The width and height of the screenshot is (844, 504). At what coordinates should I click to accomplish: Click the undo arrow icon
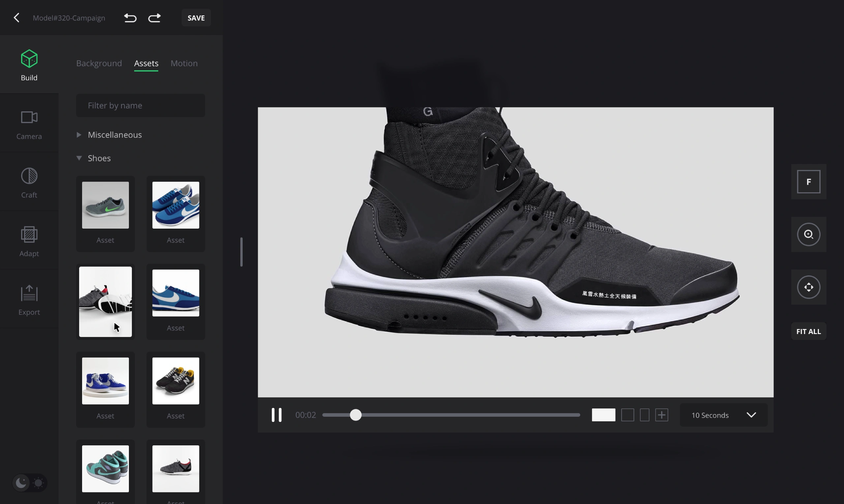[x=130, y=18]
